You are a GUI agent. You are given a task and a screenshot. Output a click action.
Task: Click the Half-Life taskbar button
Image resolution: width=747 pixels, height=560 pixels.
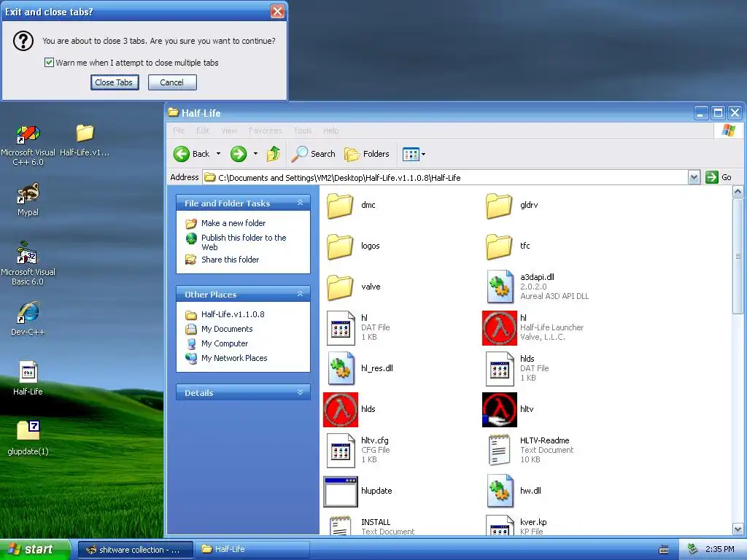pyautogui.click(x=252, y=550)
